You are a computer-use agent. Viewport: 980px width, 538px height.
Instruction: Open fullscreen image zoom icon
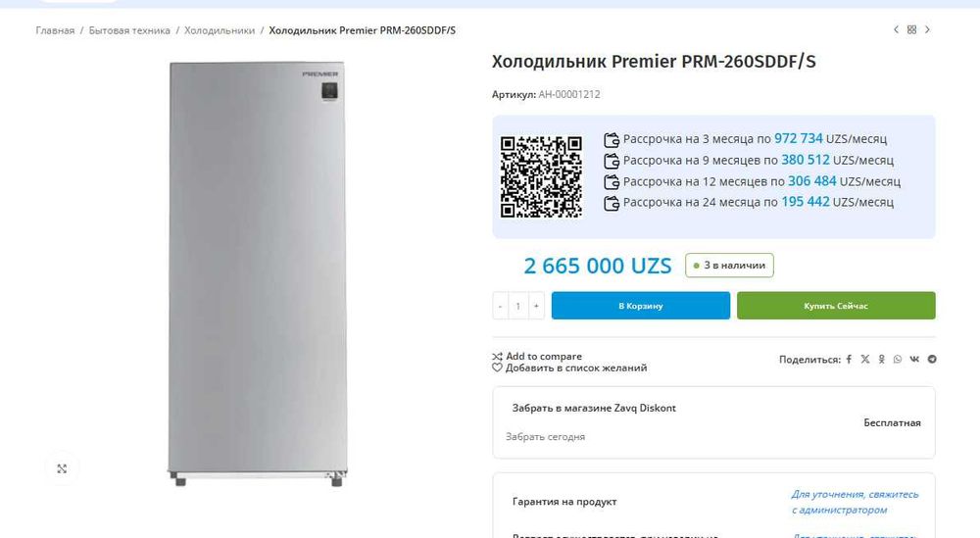pyautogui.click(x=62, y=468)
